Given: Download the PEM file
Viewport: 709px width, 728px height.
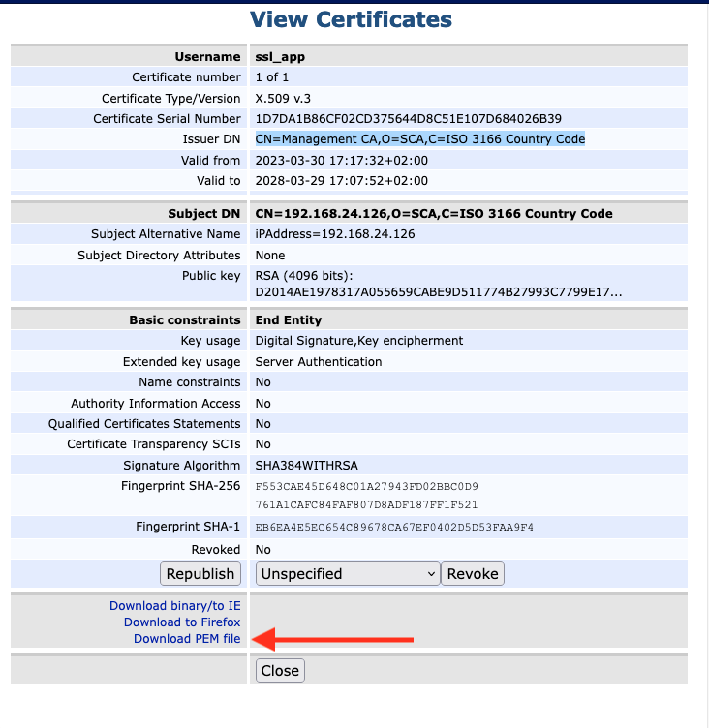Looking at the screenshot, I should click(187, 639).
